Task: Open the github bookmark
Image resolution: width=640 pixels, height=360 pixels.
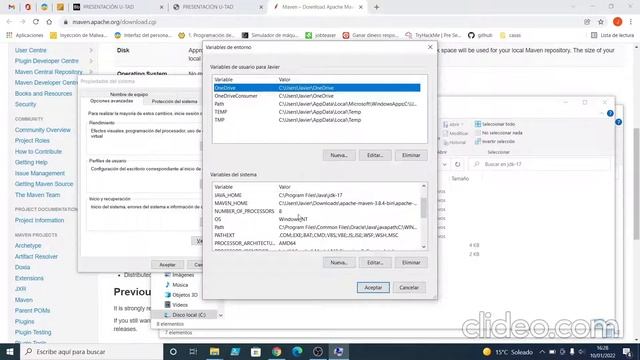Action: (480, 36)
